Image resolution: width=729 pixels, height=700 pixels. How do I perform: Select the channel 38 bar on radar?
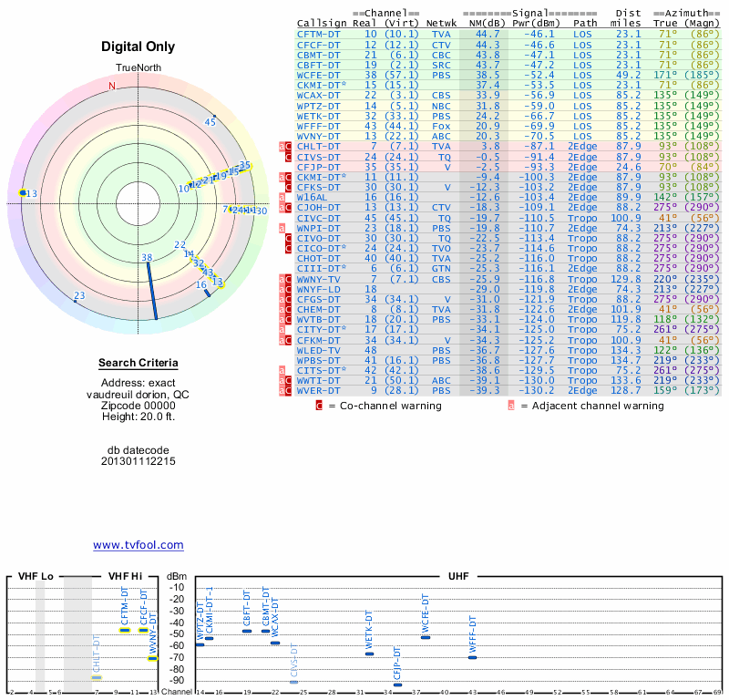[151, 289]
